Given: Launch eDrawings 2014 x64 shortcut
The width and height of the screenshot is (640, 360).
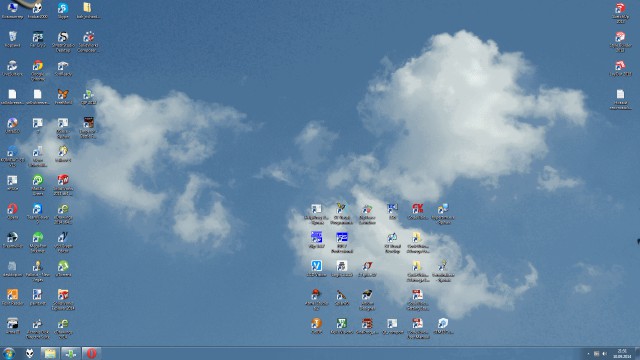Looking at the screenshot, I should pos(63,213).
